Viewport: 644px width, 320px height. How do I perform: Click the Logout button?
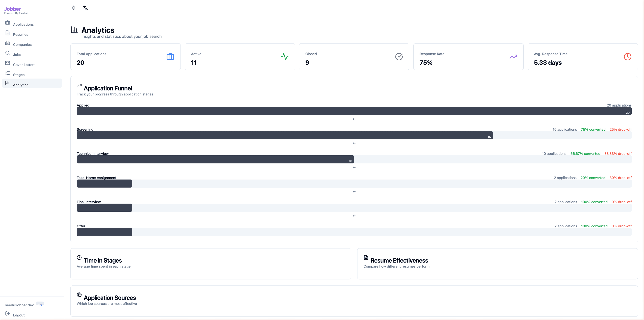point(19,315)
